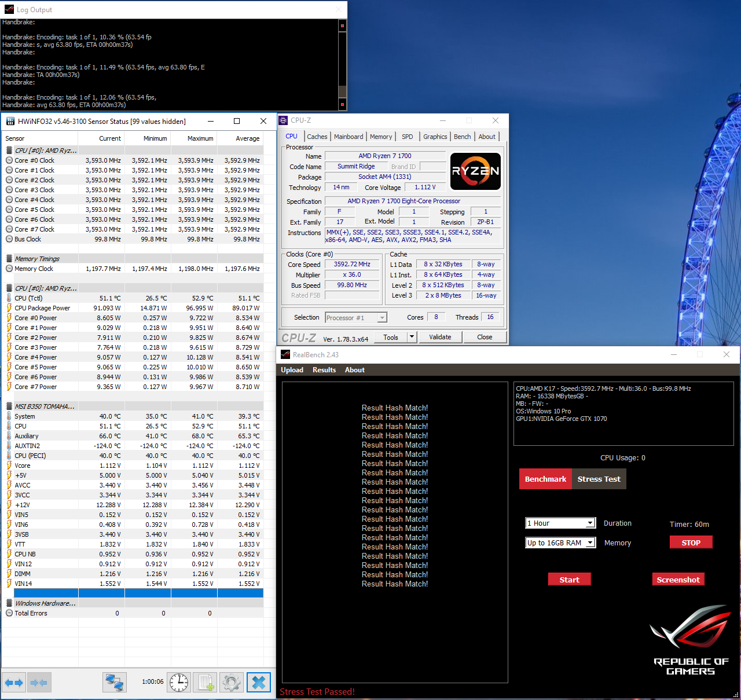The height and width of the screenshot is (700, 741).
Task: Click the Total Errors sensor icon
Action: click(x=9, y=613)
